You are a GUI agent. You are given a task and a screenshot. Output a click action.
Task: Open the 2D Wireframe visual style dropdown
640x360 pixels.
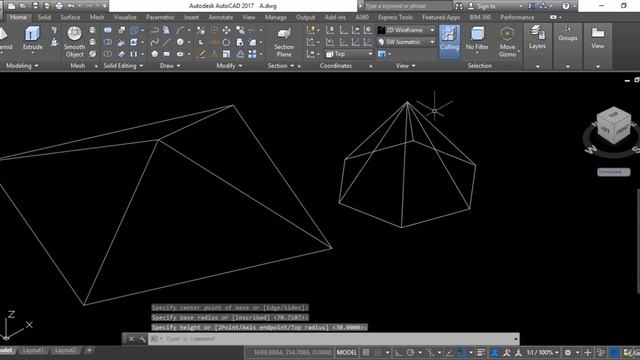[406, 30]
